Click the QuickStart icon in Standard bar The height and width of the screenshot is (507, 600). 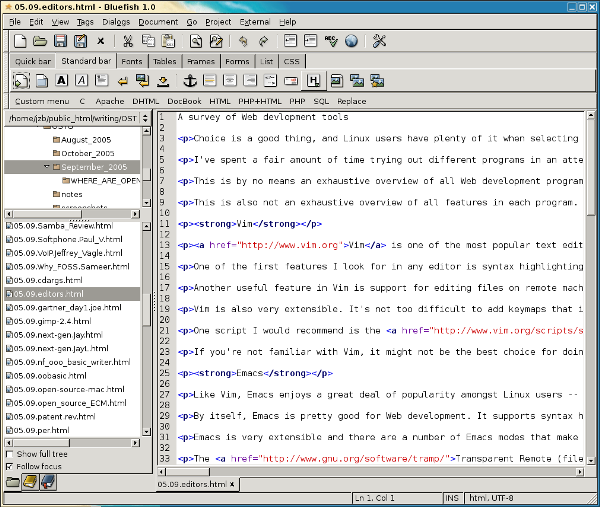pos(21,81)
